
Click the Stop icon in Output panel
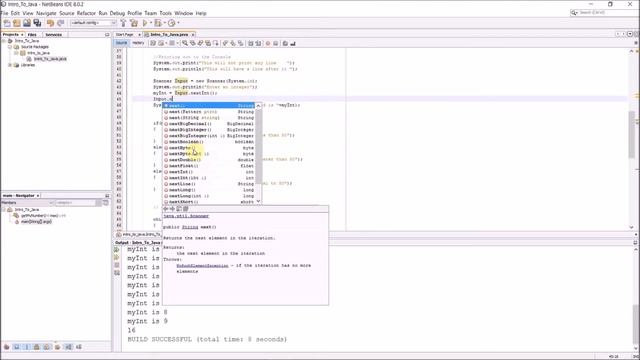(117, 265)
